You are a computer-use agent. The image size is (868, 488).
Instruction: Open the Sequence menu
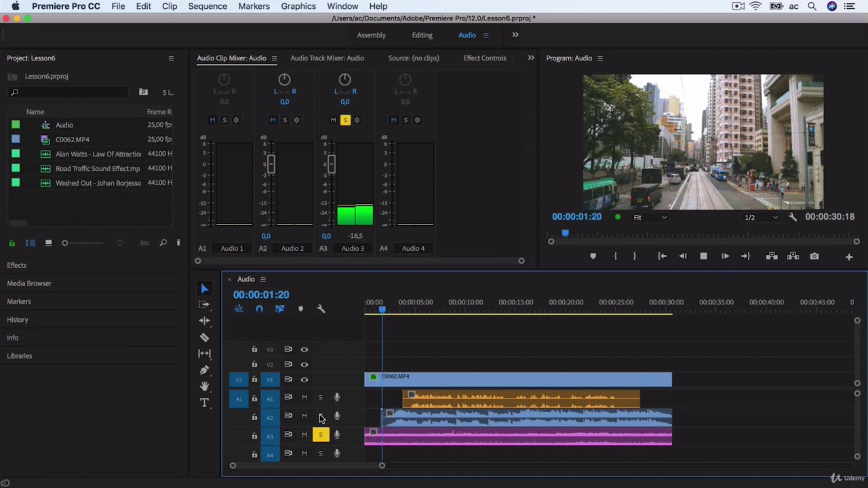(x=208, y=6)
